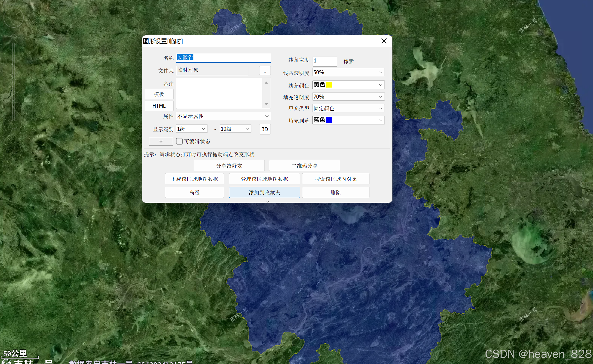Click the zoom-in end of the map zoom bar

point(14,39)
